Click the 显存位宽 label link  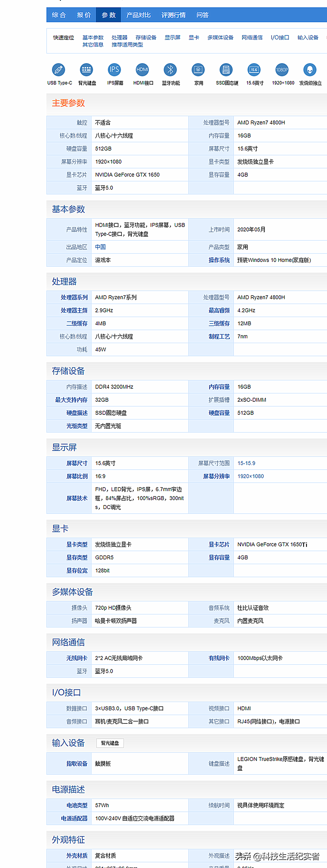(77, 571)
